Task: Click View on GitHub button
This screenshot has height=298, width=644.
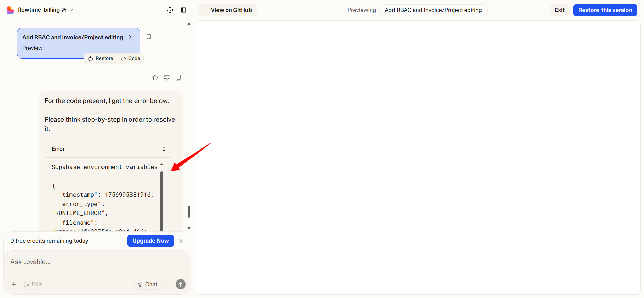Action: pyautogui.click(x=227, y=10)
